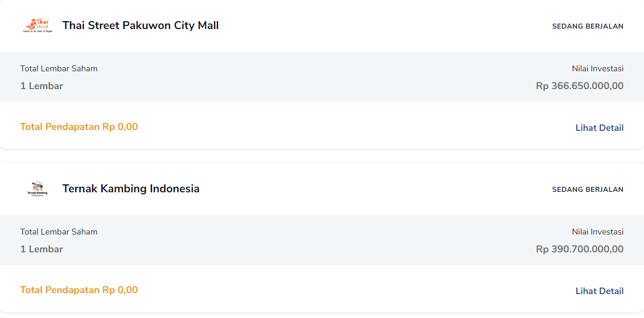Select the Ternak Kambing Indonesia title
Screen dimensions: 644x318
point(131,189)
